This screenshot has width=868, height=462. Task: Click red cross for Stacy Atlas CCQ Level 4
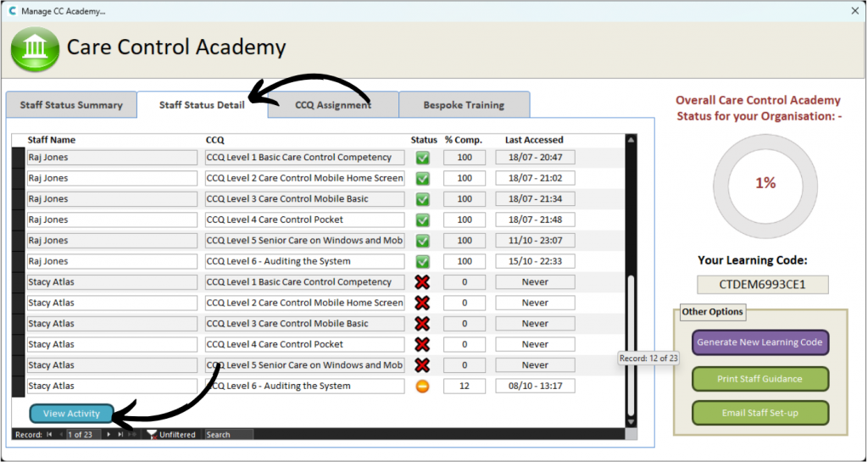tap(422, 344)
